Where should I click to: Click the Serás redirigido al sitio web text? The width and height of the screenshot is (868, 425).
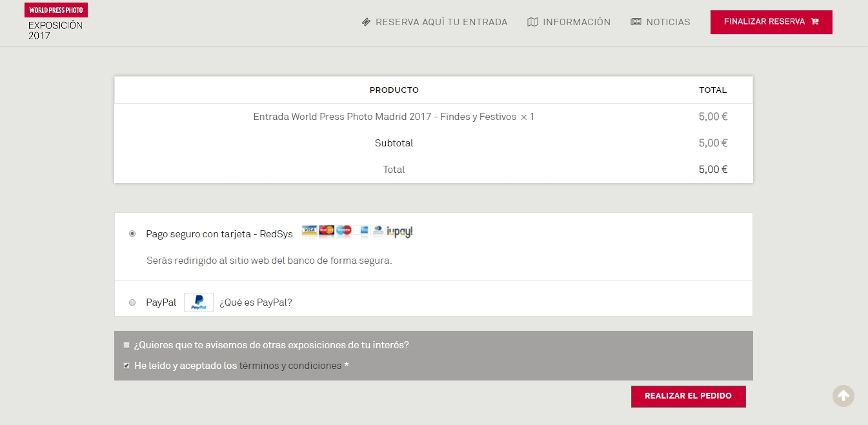tap(269, 261)
